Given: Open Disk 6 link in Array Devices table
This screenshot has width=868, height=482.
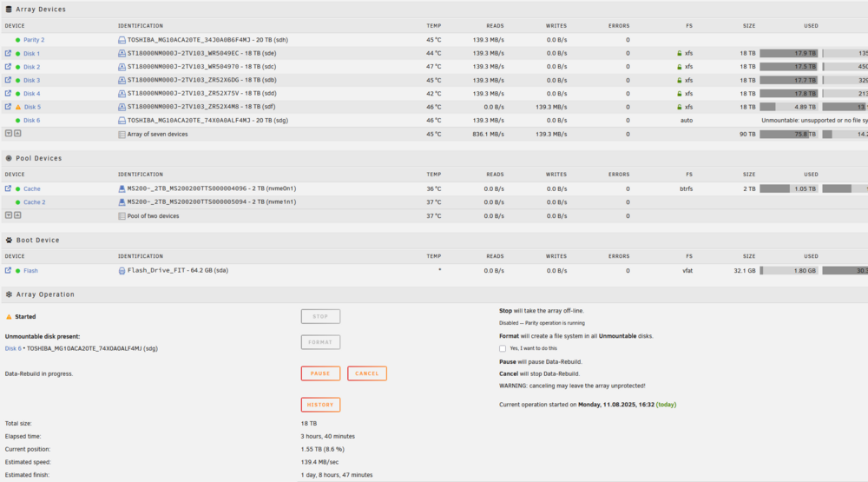Looking at the screenshot, I should click(31, 120).
